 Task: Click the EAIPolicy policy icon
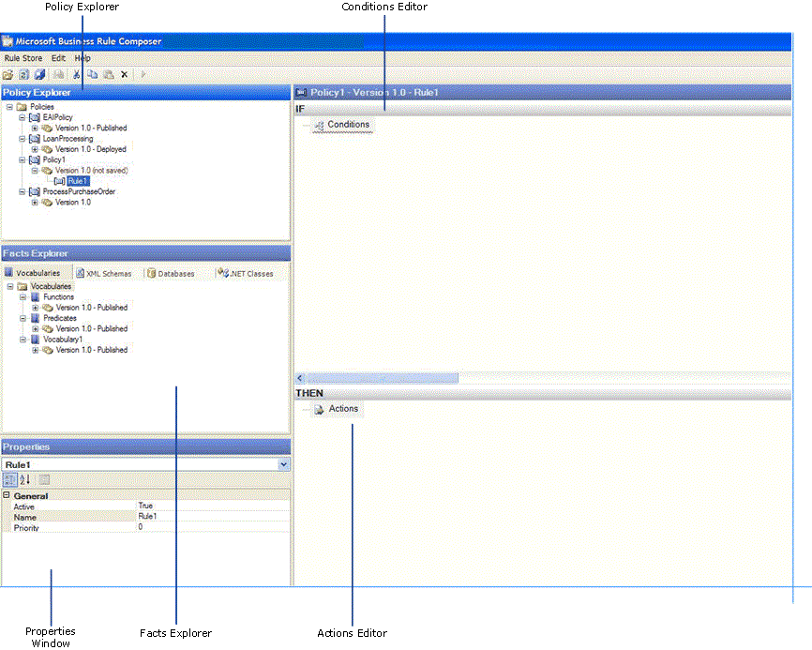35,117
